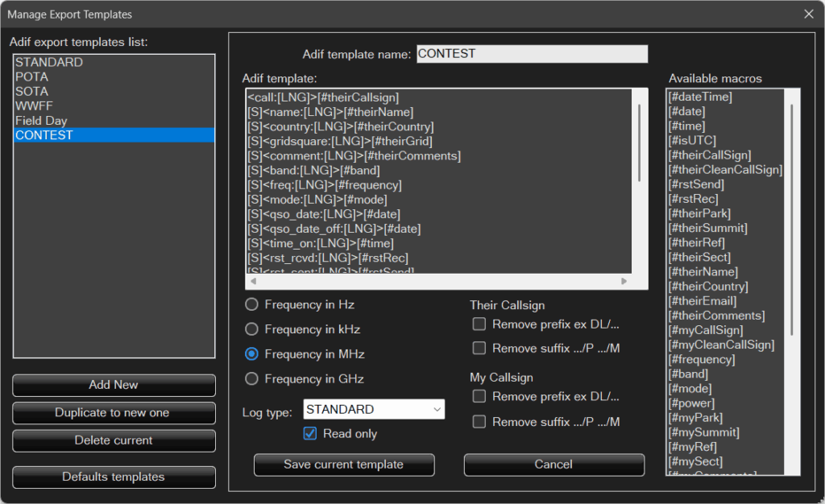Restore Defaults templates

point(114,477)
